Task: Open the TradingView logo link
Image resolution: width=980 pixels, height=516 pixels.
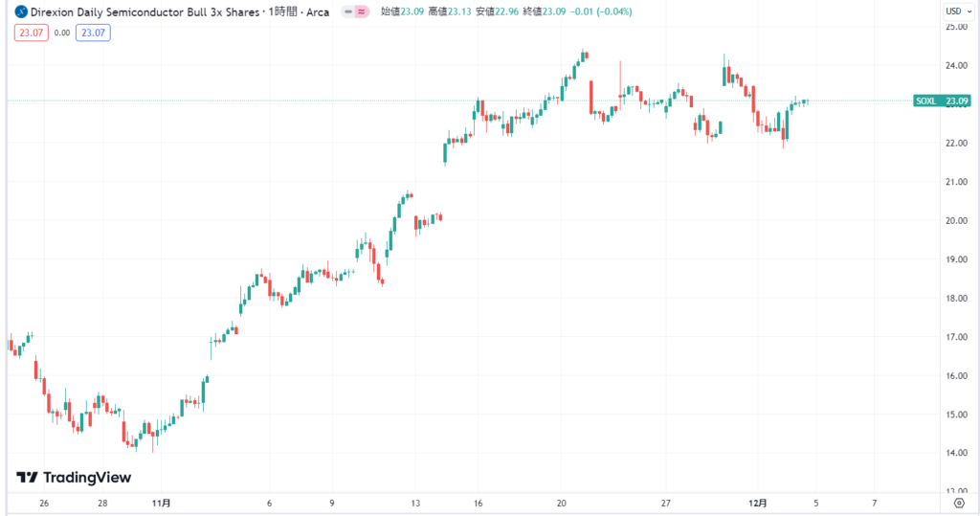Action: click(x=74, y=478)
